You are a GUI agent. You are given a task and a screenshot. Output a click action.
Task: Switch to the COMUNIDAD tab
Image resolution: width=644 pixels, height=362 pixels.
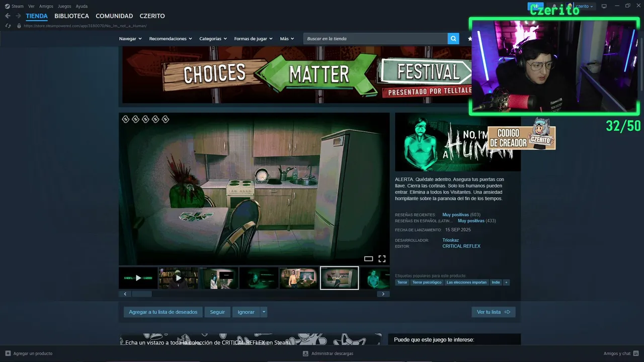pyautogui.click(x=114, y=16)
